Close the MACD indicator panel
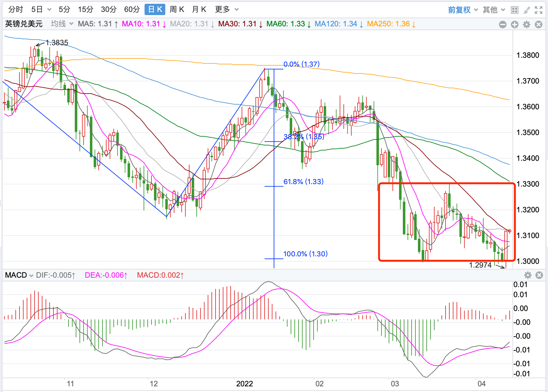548x392 pixels. (539, 275)
